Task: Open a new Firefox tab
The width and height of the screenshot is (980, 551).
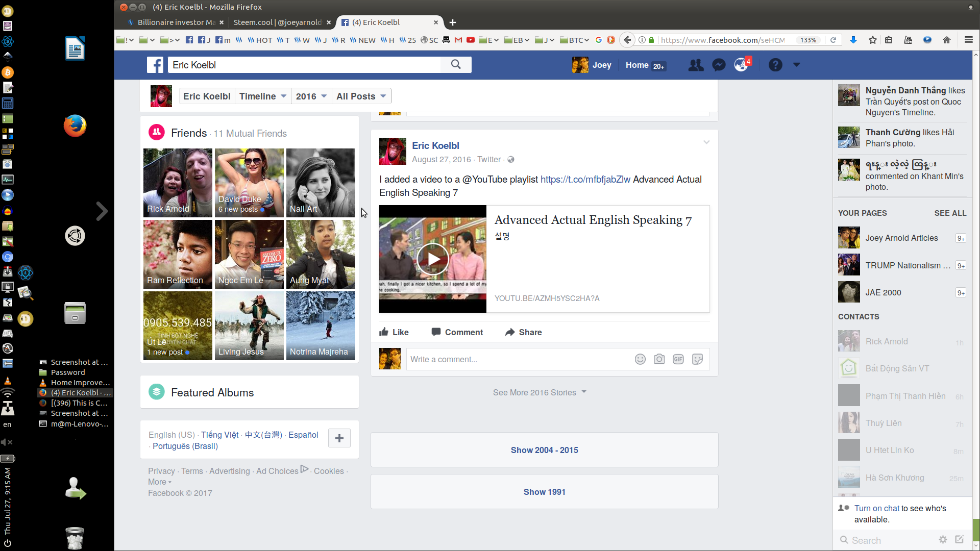Action: tap(453, 22)
